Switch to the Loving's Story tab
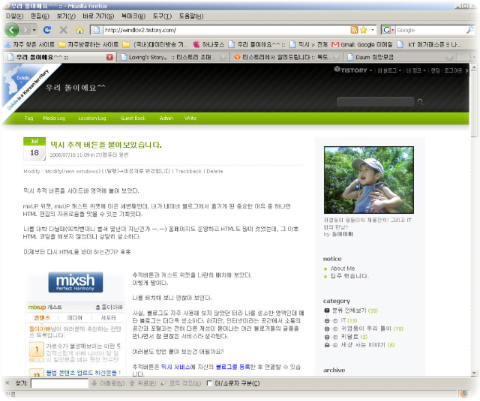Viewport: 480px width, 401px height. coord(173,57)
